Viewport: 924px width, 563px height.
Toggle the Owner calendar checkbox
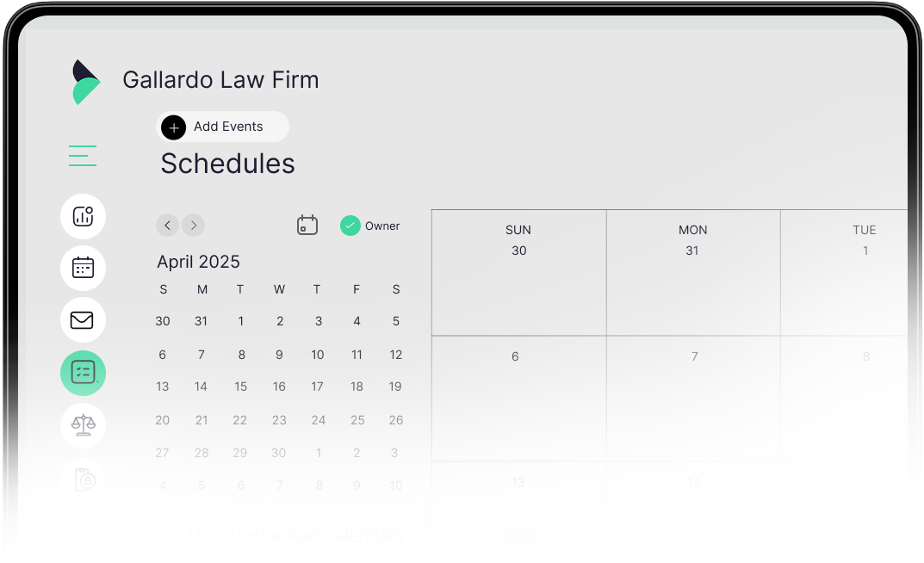350,225
